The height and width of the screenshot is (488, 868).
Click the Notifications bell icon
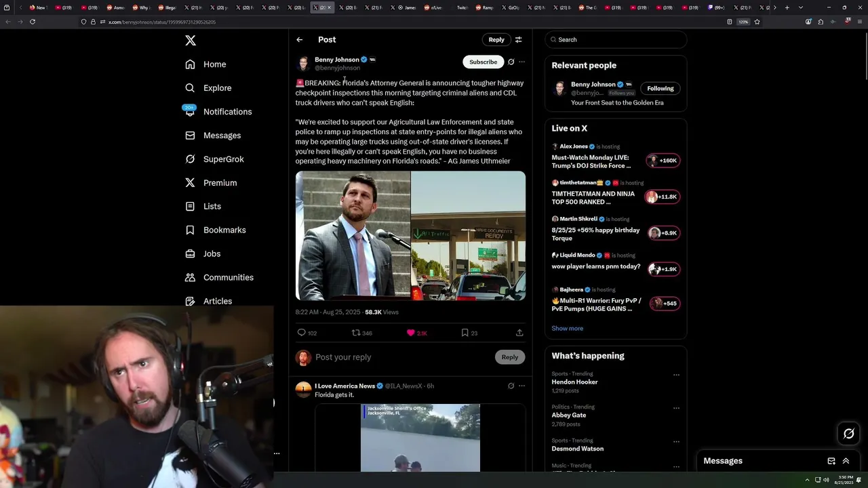(190, 112)
